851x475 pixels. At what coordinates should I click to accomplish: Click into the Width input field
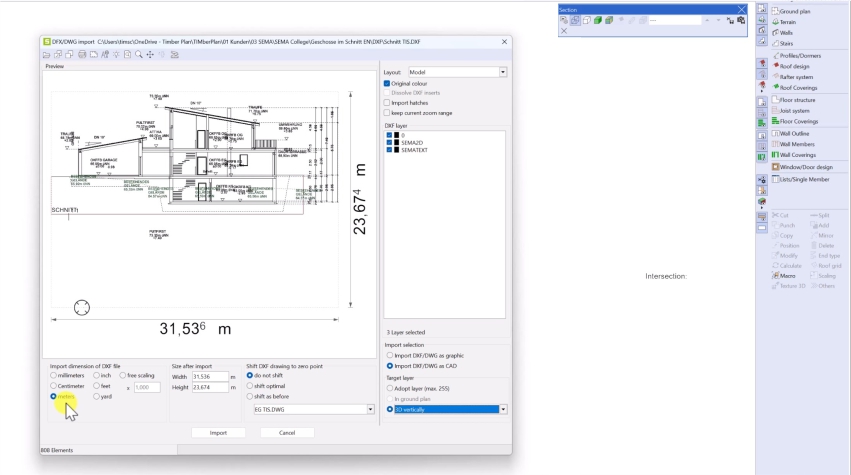coord(210,376)
